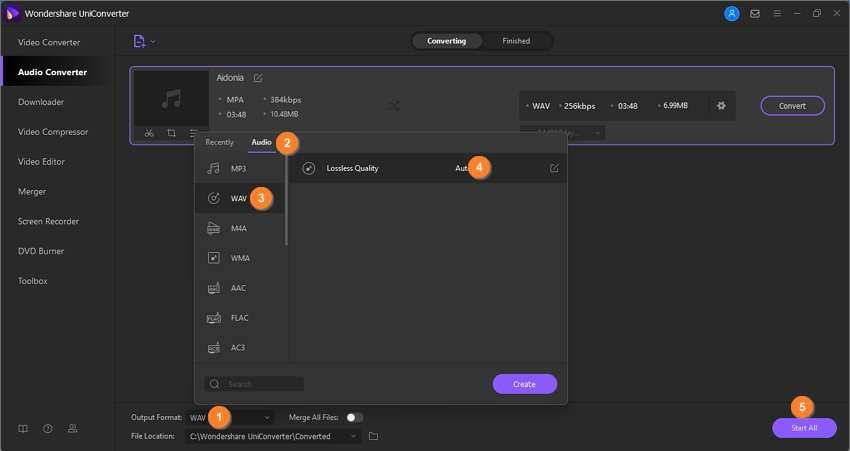The height and width of the screenshot is (451, 850).
Task: Open Screen Recorder in sidebar
Action: [x=48, y=221]
